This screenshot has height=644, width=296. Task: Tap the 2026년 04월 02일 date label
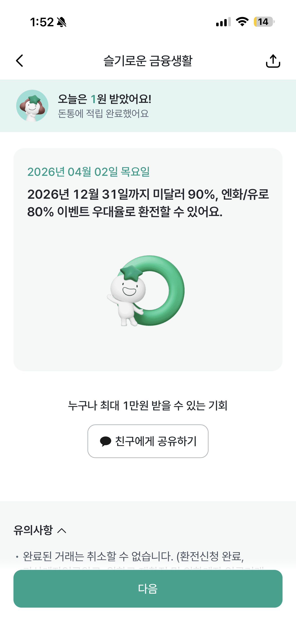click(89, 172)
